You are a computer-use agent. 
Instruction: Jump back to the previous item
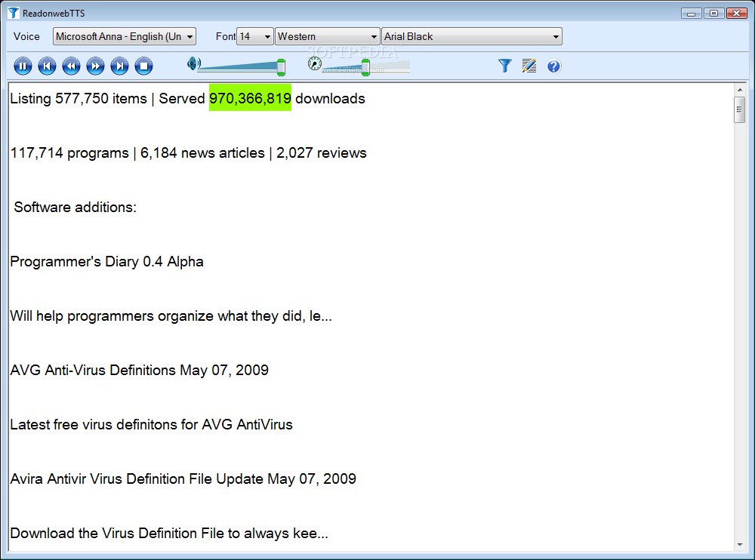47,66
